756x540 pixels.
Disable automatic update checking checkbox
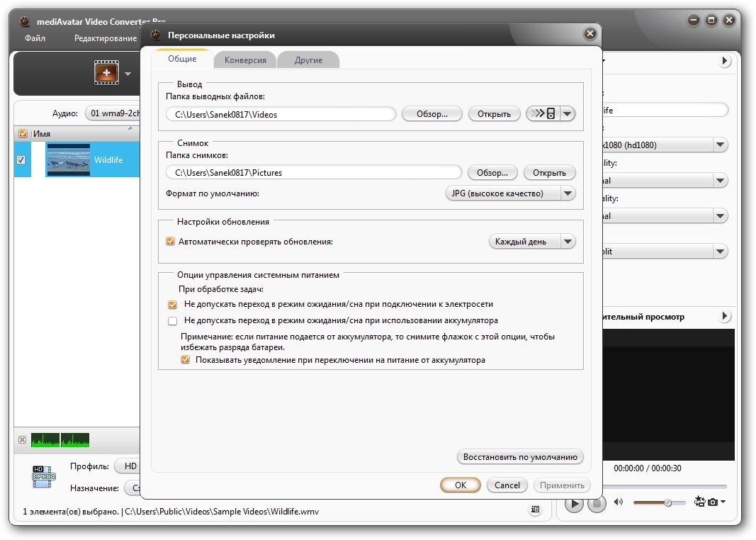[x=170, y=242]
